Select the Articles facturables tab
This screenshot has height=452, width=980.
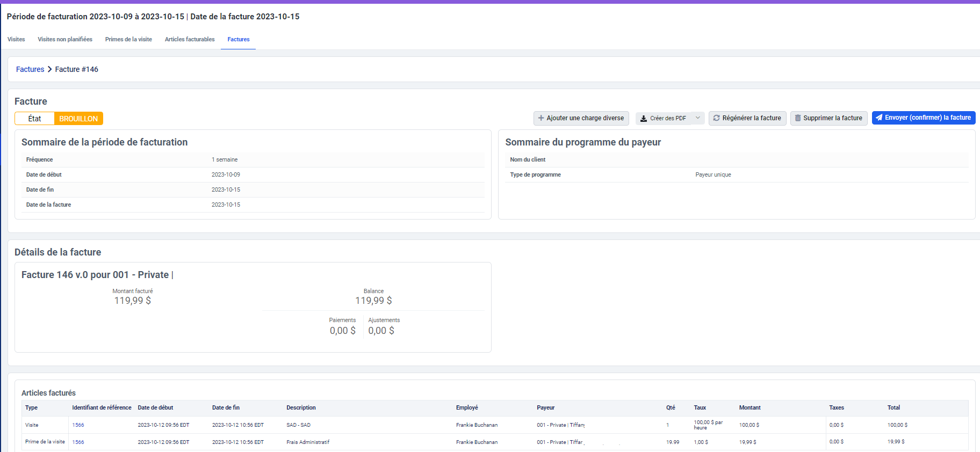point(190,39)
